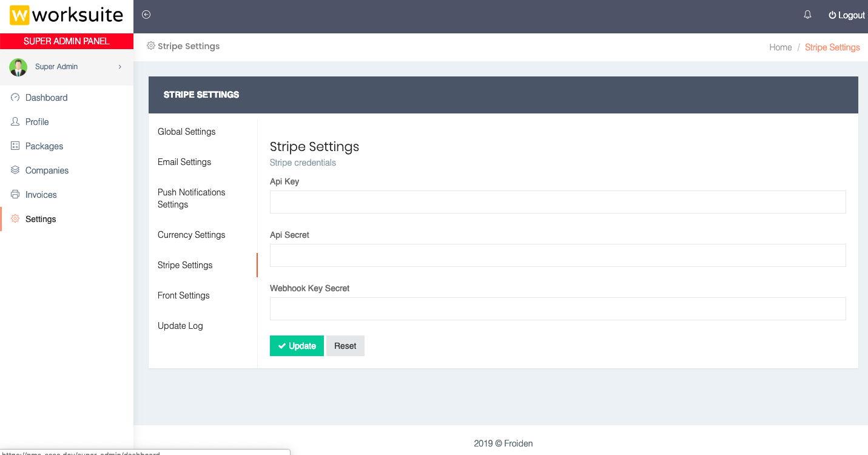Follow the Home breadcrumb link

(x=780, y=47)
